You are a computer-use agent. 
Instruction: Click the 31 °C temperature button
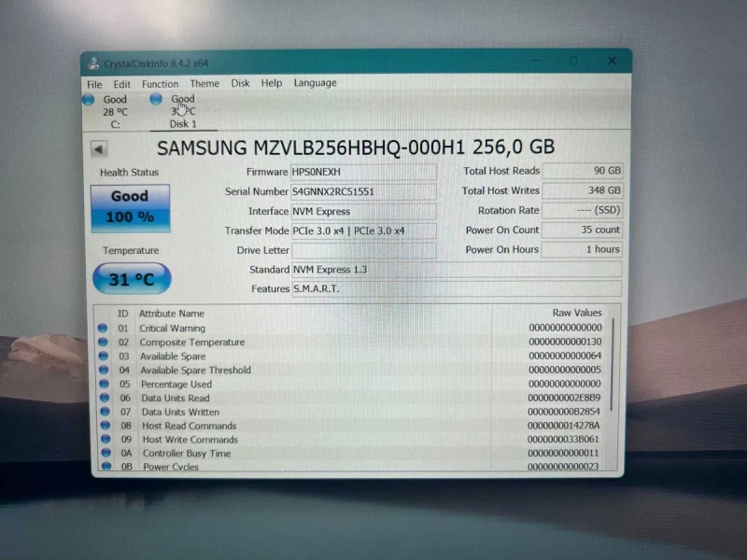tap(132, 278)
